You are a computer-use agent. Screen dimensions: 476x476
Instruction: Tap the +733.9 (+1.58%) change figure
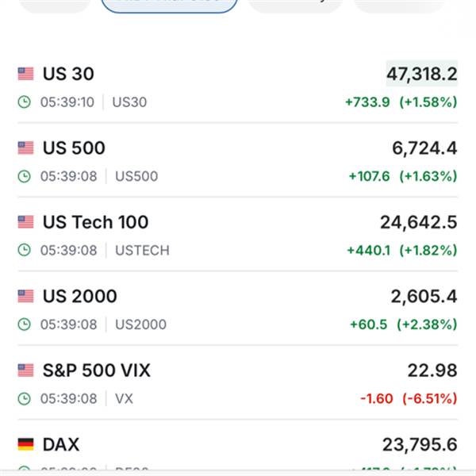(x=401, y=102)
